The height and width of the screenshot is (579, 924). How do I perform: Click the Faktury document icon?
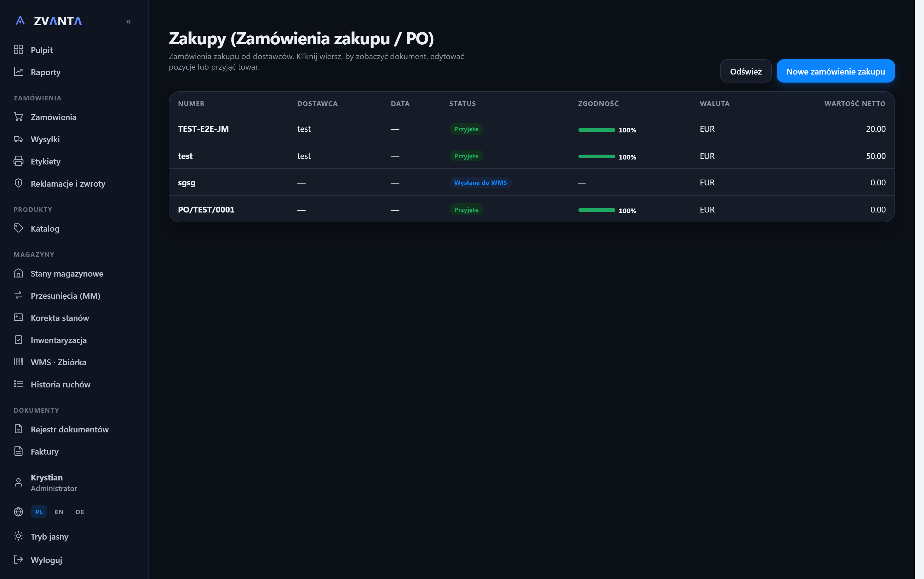point(18,451)
